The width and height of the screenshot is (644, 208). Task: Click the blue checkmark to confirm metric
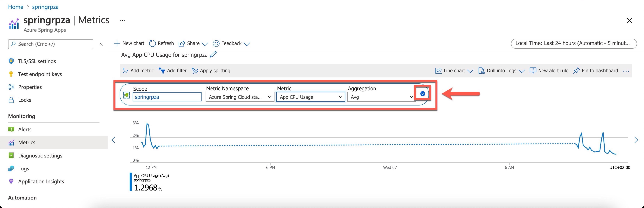coord(423,94)
